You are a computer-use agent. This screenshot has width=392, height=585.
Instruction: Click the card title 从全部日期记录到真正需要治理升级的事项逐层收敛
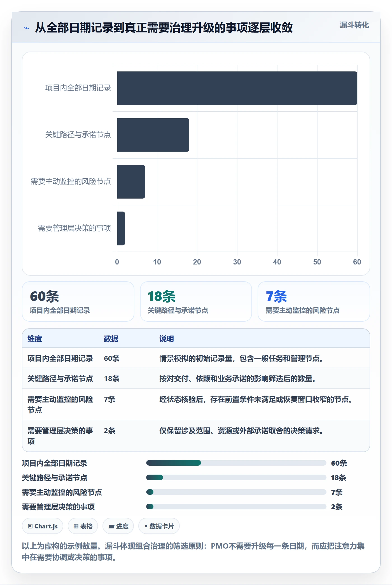click(164, 28)
